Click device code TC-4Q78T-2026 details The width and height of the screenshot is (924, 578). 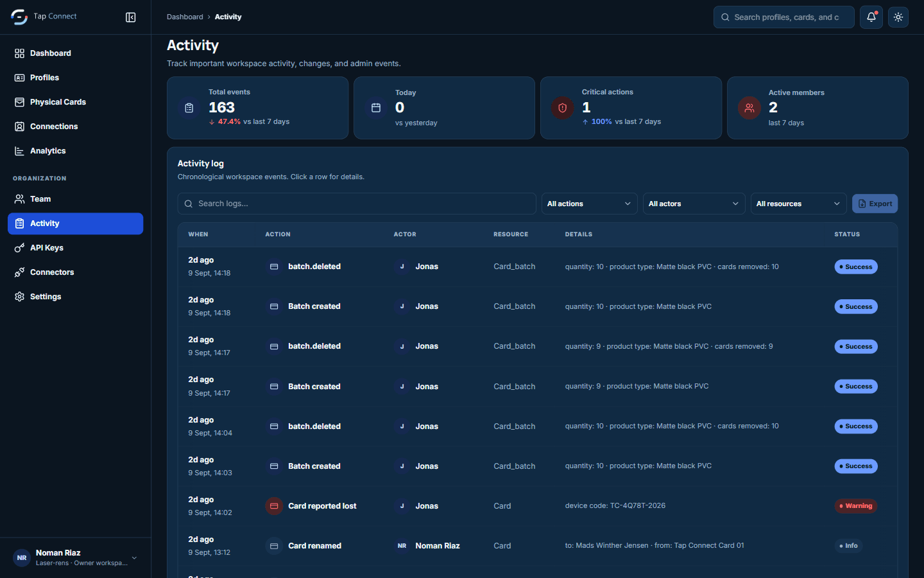(615, 506)
